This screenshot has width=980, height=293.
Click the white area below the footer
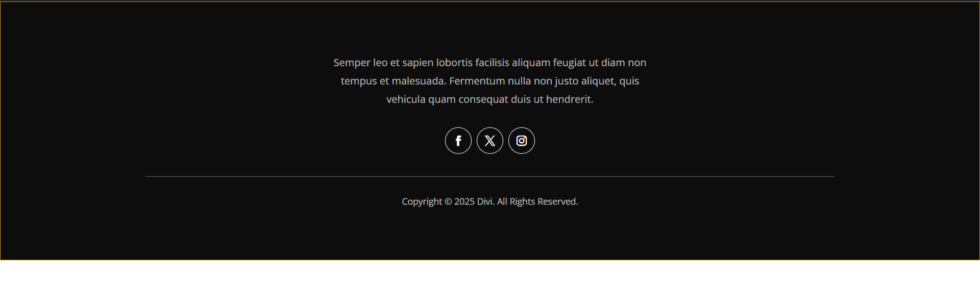tap(490, 277)
